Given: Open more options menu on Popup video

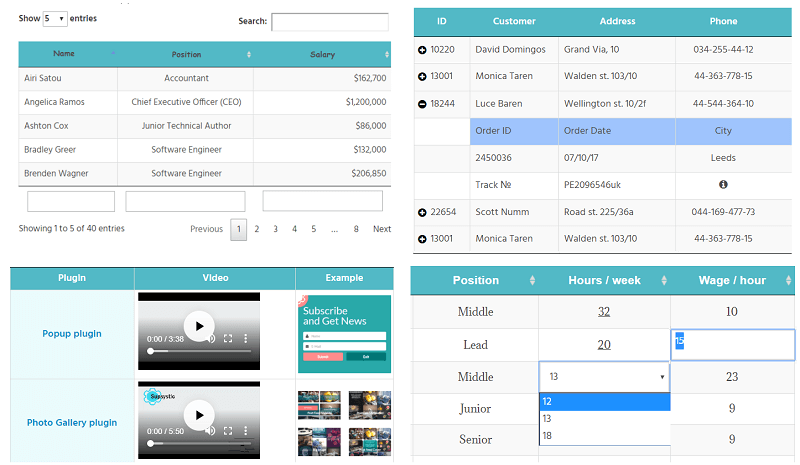Looking at the screenshot, I should (245, 338).
